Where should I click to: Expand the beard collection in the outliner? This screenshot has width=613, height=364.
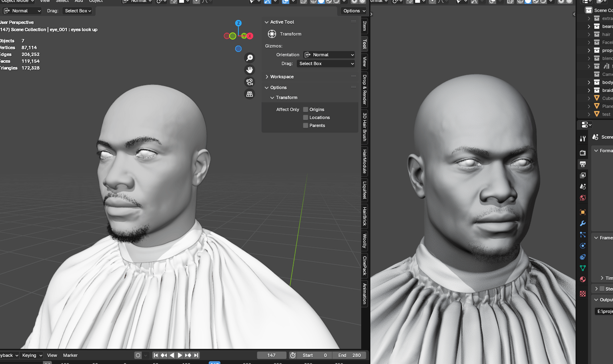(x=588, y=26)
